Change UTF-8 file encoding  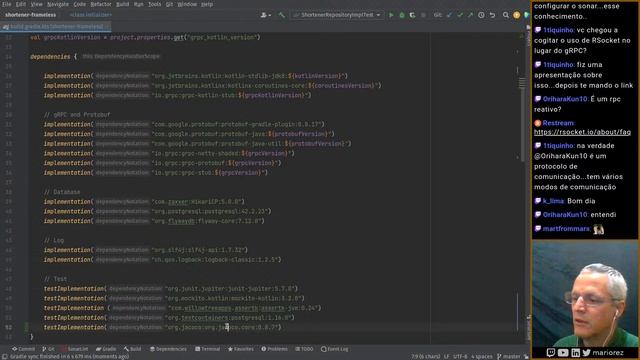[460, 356]
